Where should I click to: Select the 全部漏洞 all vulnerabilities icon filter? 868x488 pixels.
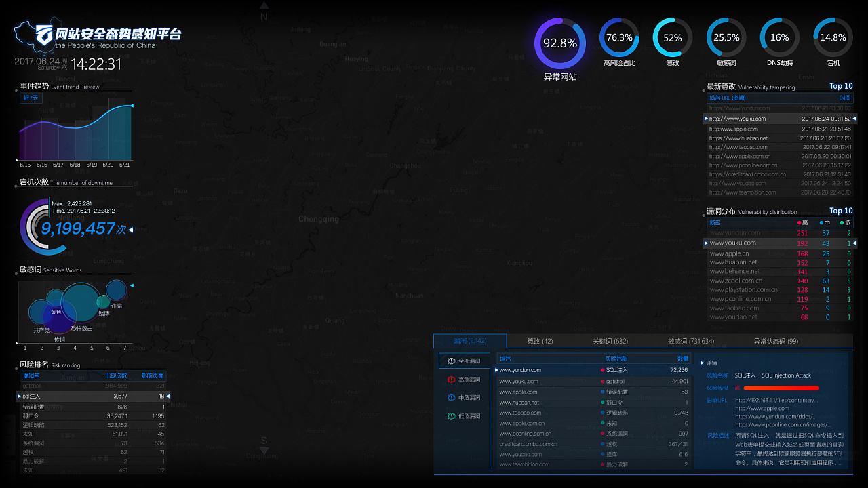click(464, 361)
